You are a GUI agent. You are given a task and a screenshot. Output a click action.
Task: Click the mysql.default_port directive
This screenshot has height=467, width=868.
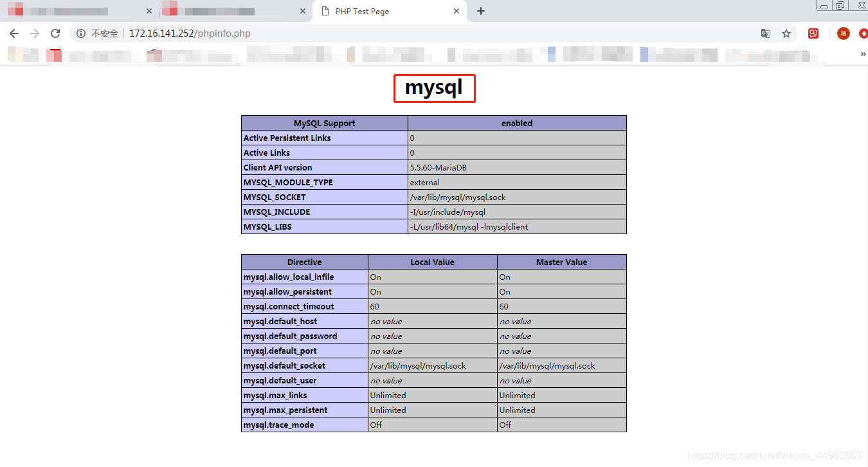[x=280, y=351]
